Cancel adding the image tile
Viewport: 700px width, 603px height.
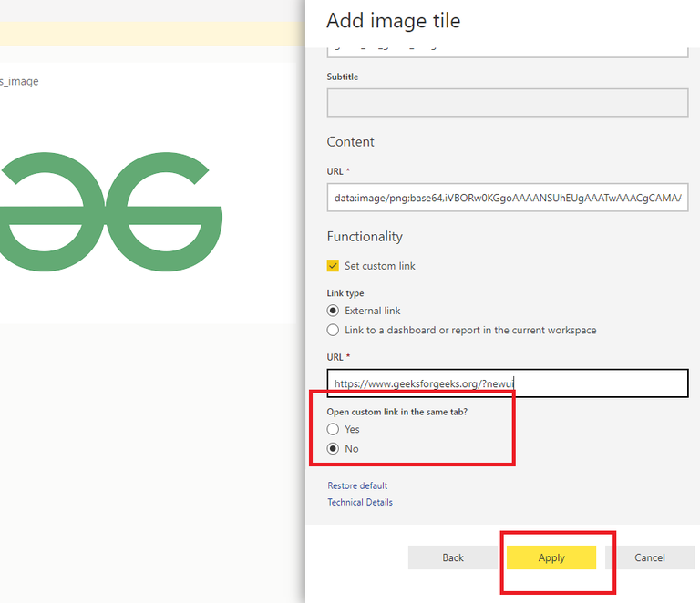pyautogui.click(x=650, y=557)
